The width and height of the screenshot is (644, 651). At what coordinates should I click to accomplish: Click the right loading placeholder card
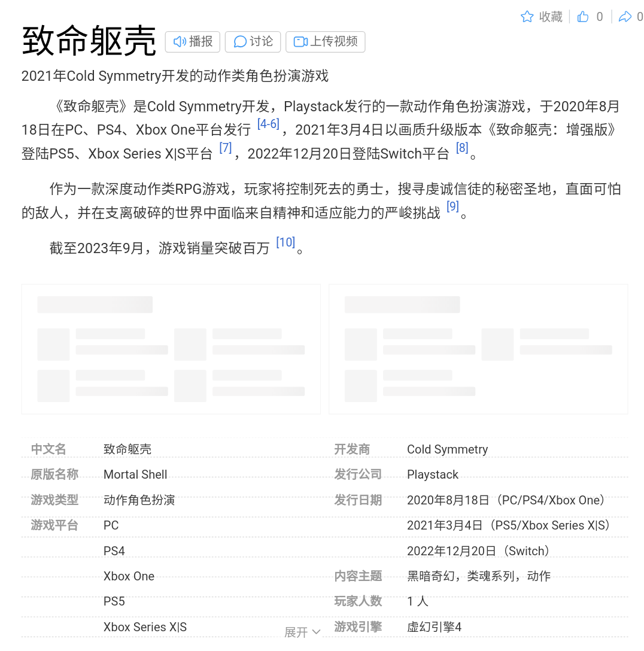coord(478,349)
